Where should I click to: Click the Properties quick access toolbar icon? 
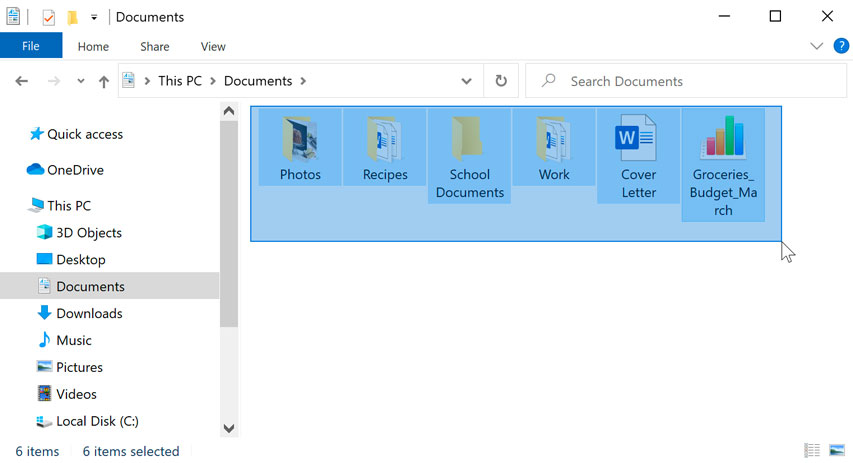[x=48, y=17]
